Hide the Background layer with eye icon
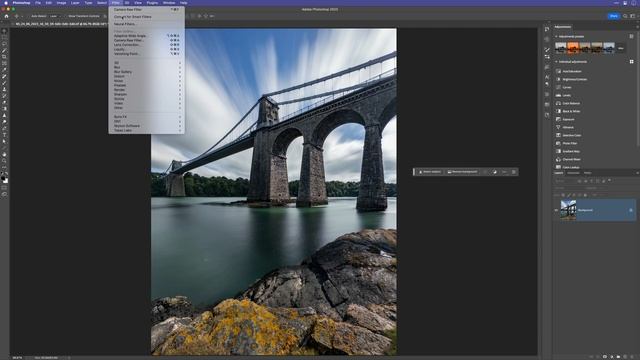Image resolution: width=640 pixels, height=360 pixels. click(556, 210)
